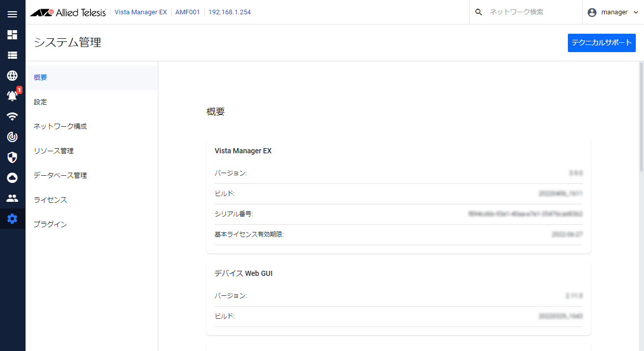This screenshot has height=351, width=644.
Task: Select the system management gear icon
Action: (12, 219)
